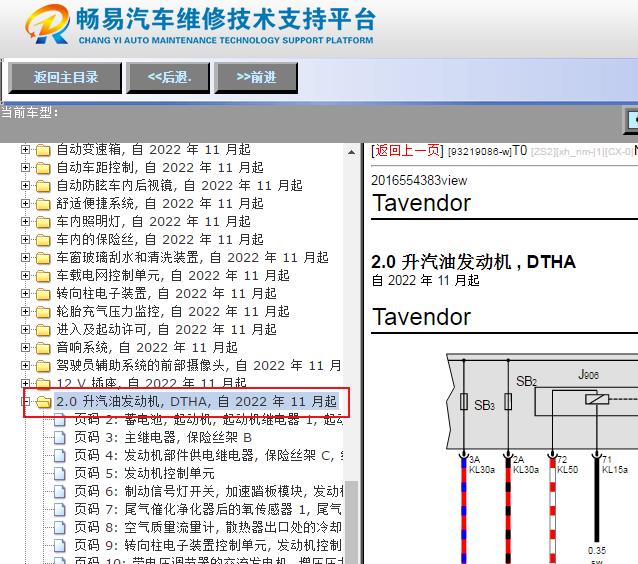638x564 pixels.
Task: Collapse the 2.0 升汽油发动机 DTHA node
Action: [x=26, y=402]
